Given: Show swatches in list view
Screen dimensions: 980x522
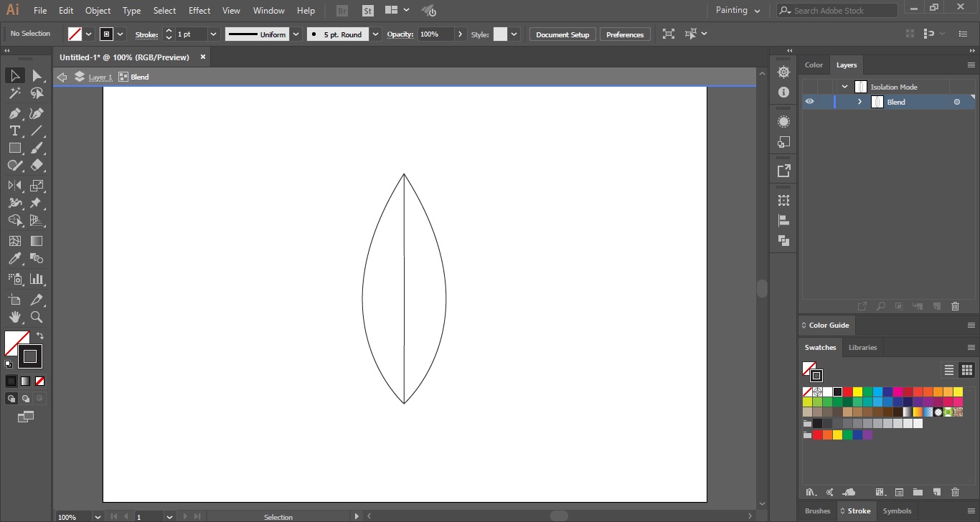Looking at the screenshot, I should point(949,370).
